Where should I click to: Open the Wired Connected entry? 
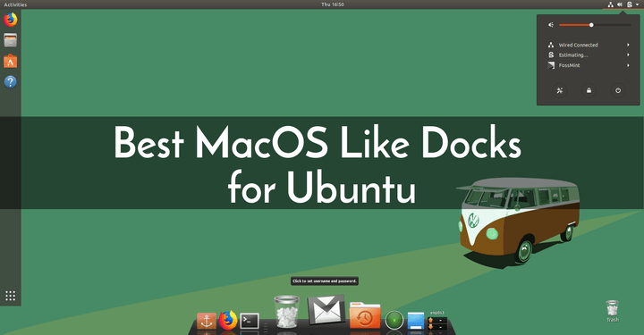[x=589, y=45]
